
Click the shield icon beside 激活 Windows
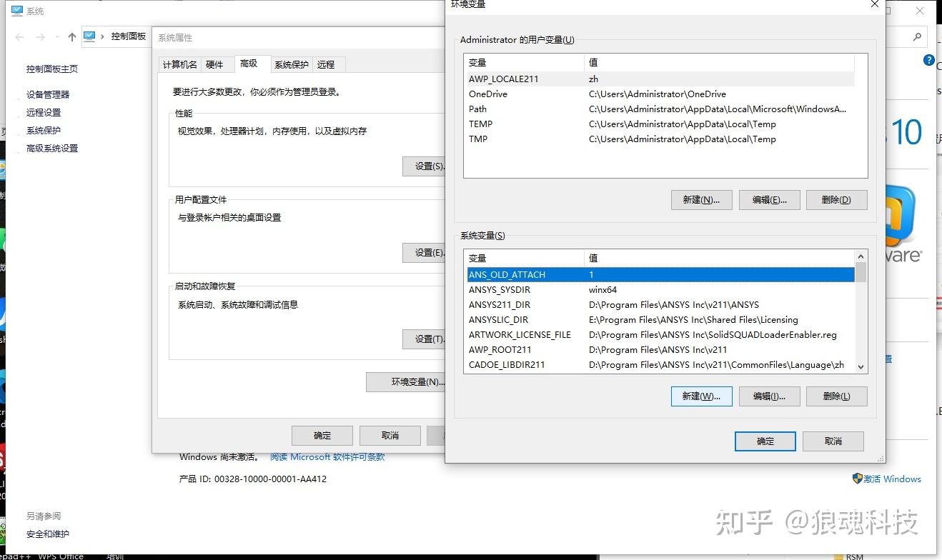(x=857, y=479)
